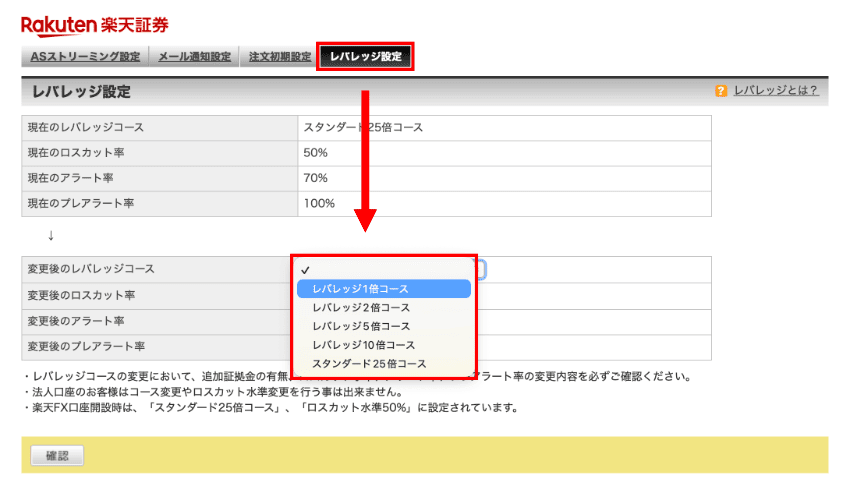Open the ASストリーミング設定 tab
The image size is (850, 479).
point(85,56)
